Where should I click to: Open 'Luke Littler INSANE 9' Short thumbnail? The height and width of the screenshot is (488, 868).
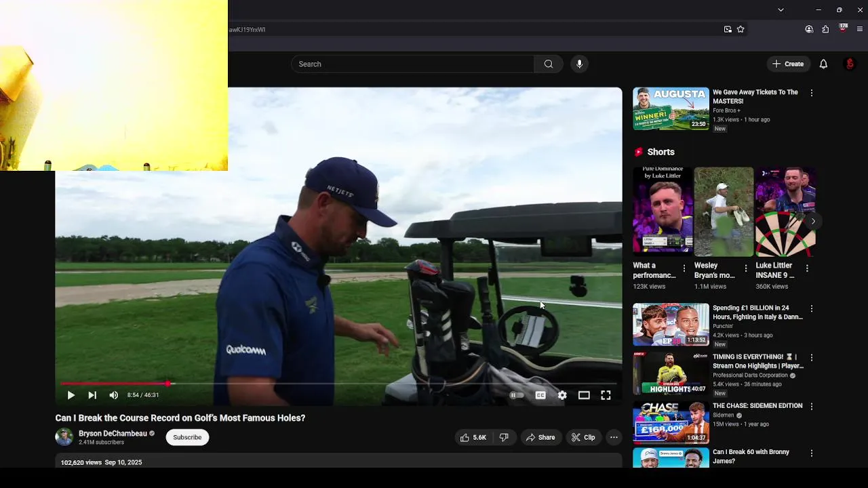coord(785,211)
